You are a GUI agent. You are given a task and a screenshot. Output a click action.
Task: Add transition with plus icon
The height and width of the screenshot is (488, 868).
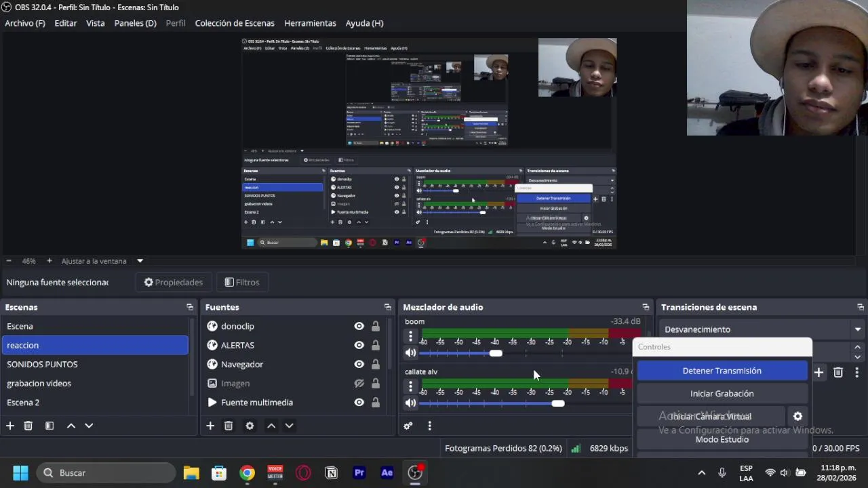click(x=819, y=372)
